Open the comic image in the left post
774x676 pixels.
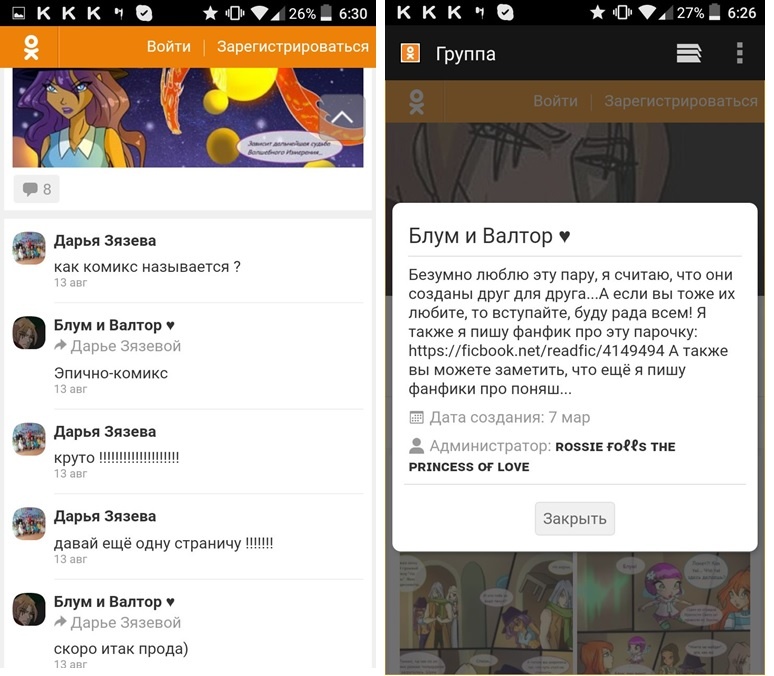(188, 118)
